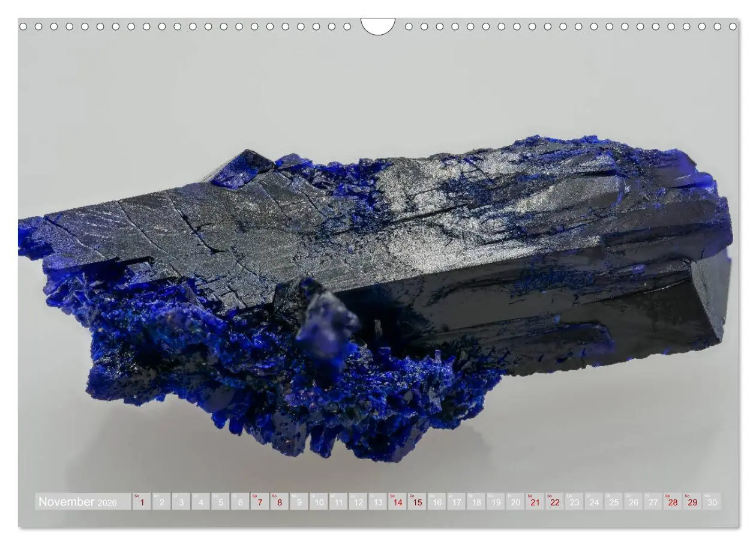Screen dimensions: 756x545
Task: Select date 4 in the calendar strip
Action: pyautogui.click(x=200, y=502)
